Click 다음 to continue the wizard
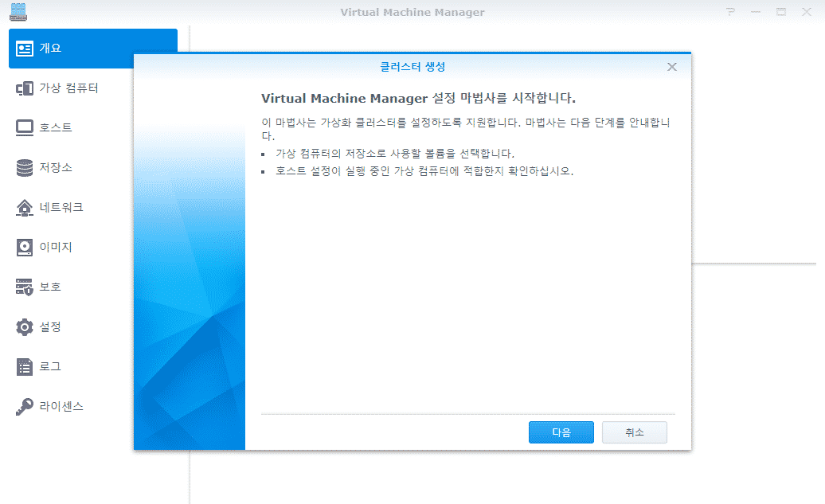The width and height of the screenshot is (825, 504). point(561,432)
